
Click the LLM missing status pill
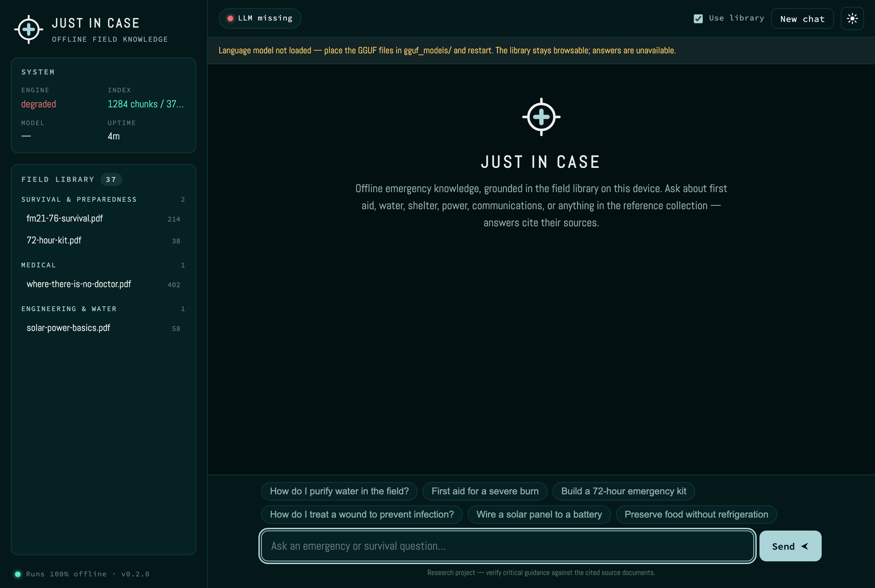click(260, 18)
